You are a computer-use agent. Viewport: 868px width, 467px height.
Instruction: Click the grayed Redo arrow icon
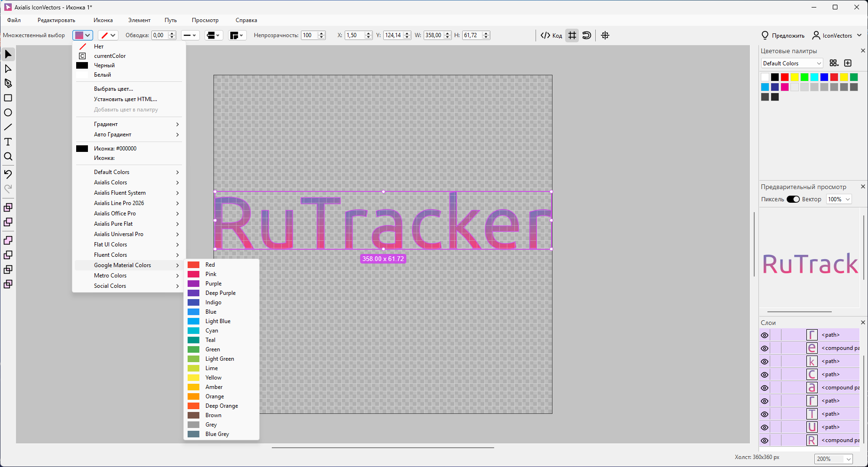8,189
